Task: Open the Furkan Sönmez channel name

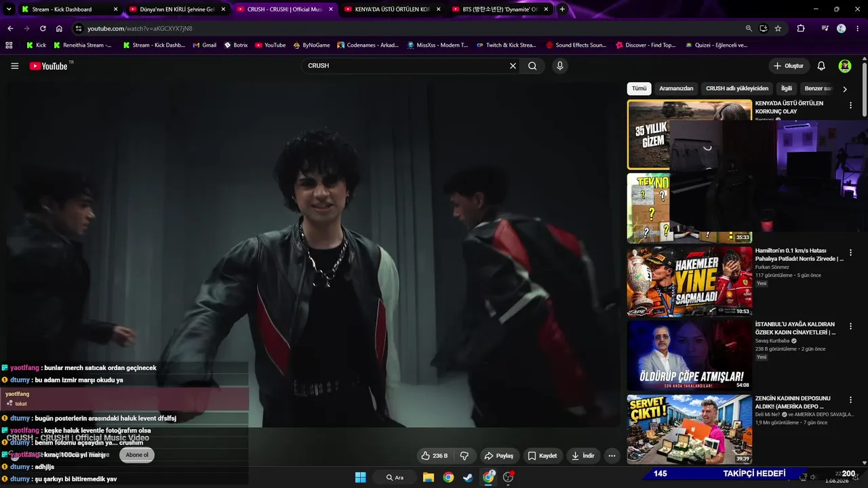Action: click(772, 267)
